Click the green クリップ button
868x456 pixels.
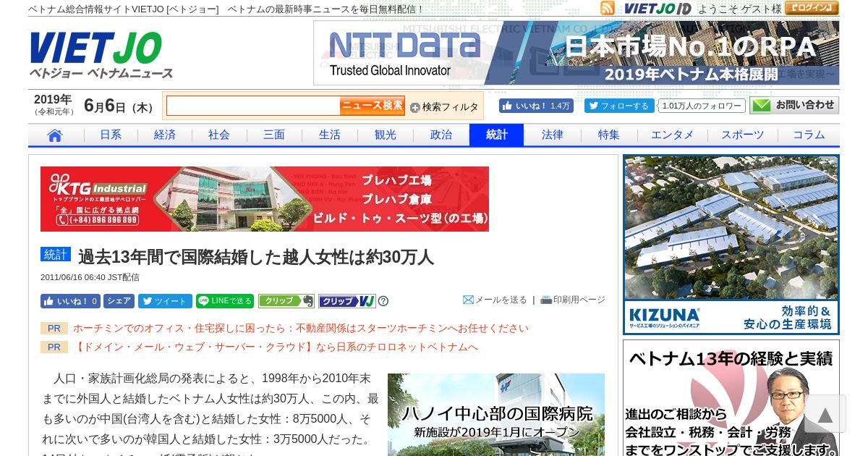point(286,301)
